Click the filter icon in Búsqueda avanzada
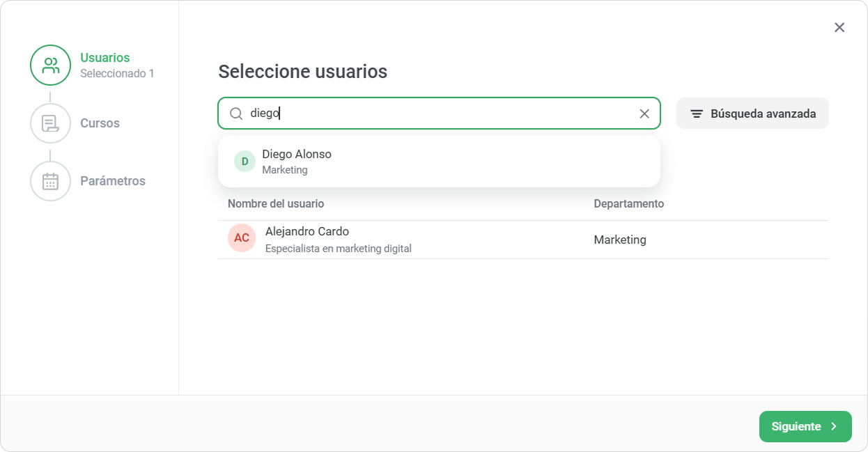 [697, 114]
